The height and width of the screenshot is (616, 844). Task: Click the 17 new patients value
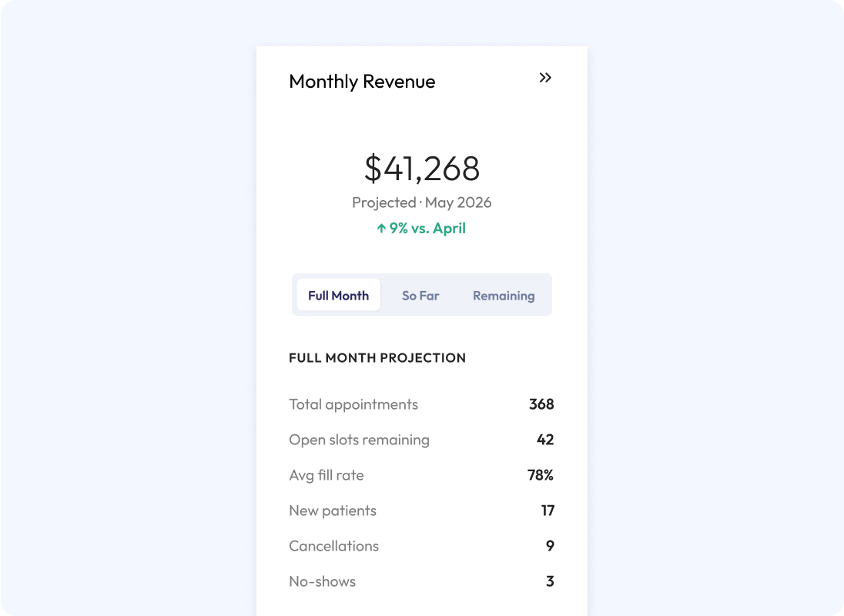(548, 511)
